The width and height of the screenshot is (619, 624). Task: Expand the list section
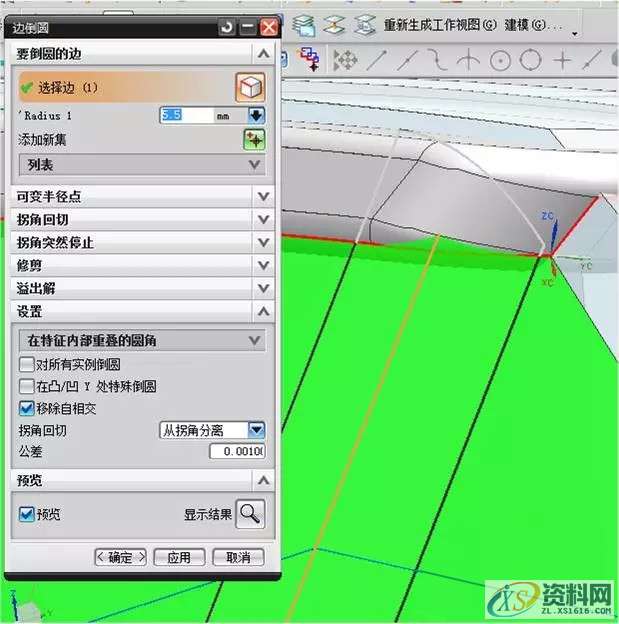pyautogui.click(x=142, y=164)
